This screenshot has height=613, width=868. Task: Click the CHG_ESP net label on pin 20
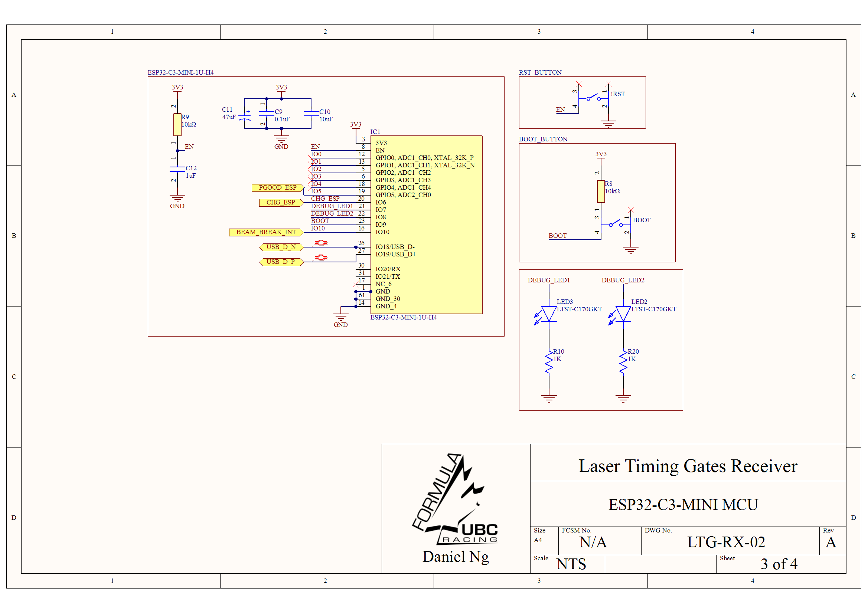(325, 199)
